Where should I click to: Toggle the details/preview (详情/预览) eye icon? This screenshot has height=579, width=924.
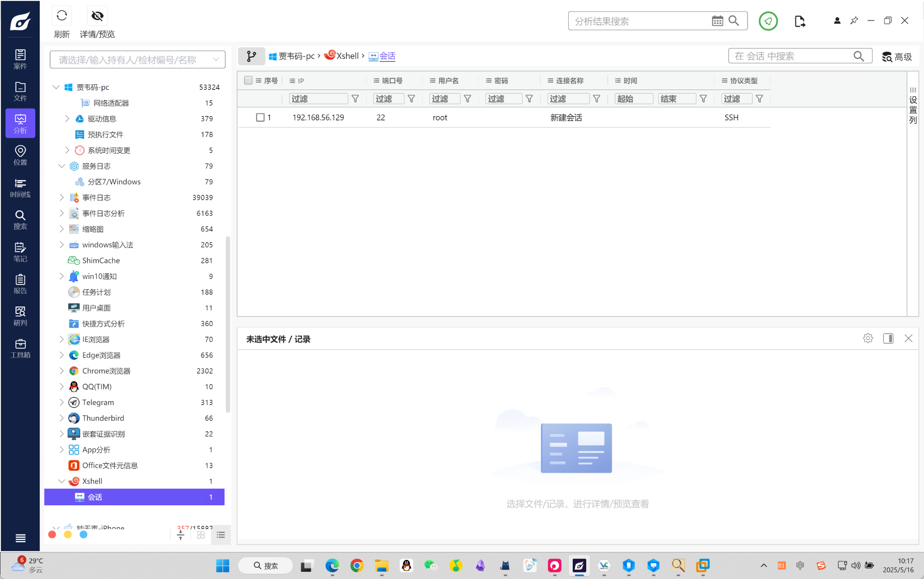[97, 16]
